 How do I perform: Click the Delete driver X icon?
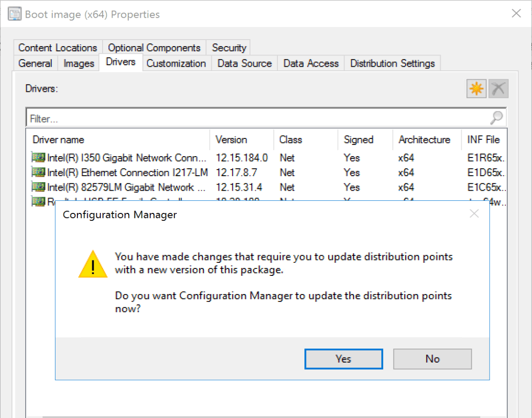[498, 89]
